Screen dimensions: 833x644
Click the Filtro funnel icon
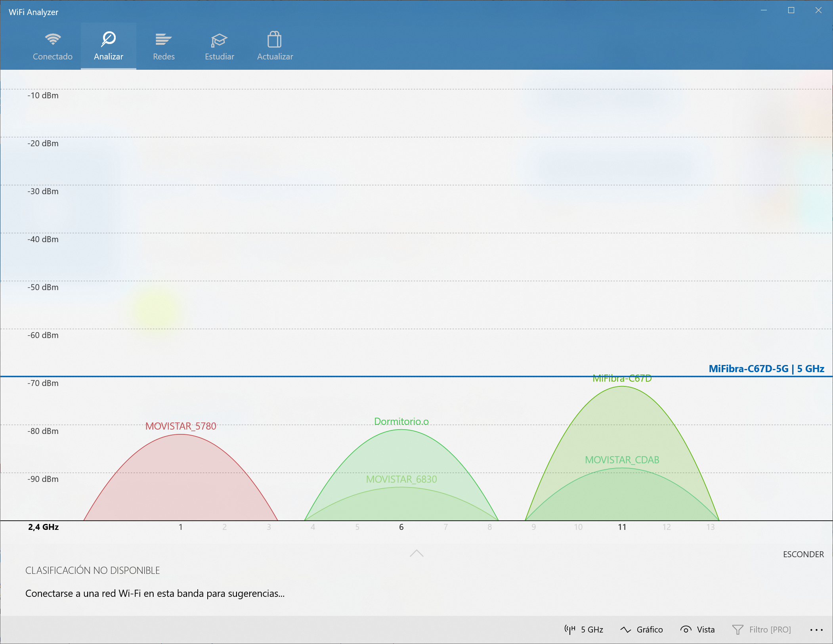[737, 629]
